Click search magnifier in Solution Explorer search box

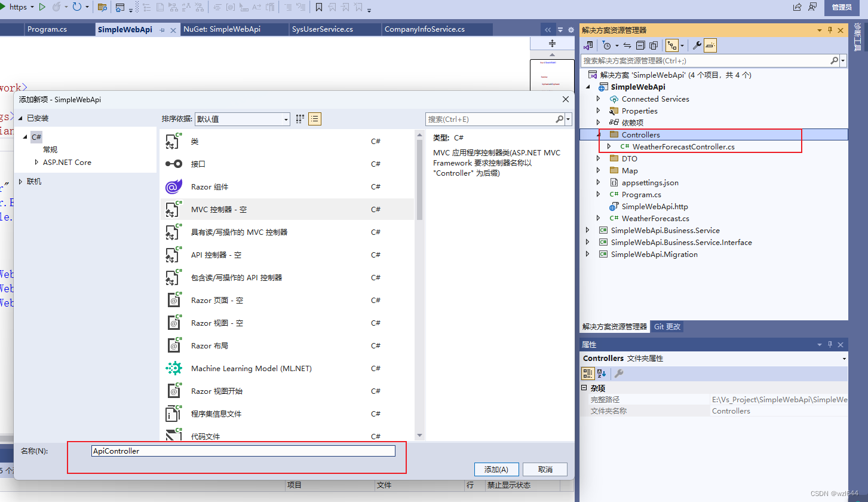(x=835, y=61)
